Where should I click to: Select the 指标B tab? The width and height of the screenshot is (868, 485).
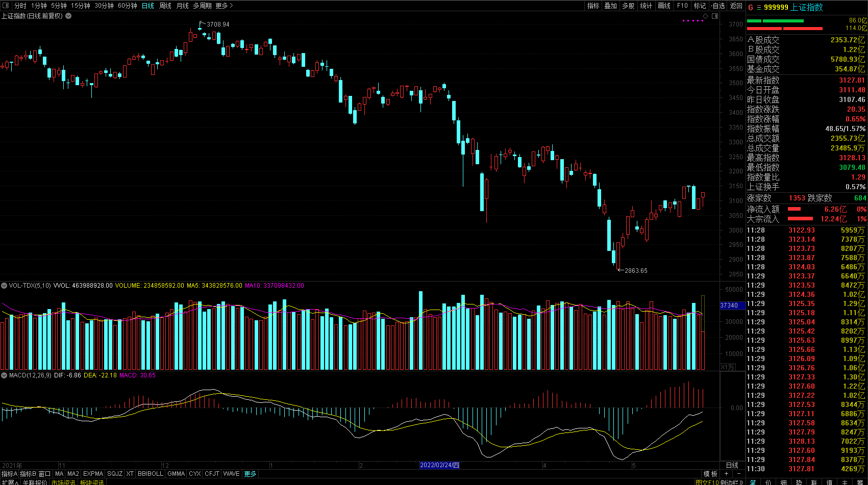(28, 474)
